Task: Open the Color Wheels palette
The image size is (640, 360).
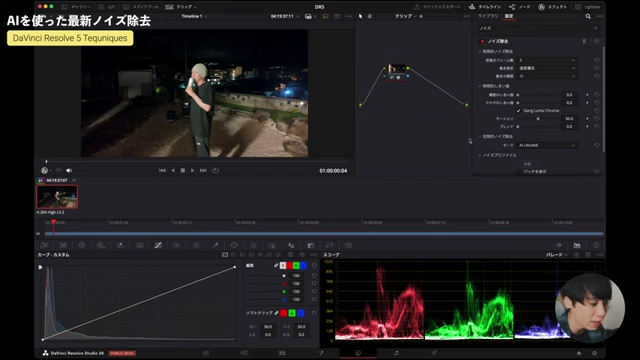Action: click(82, 245)
